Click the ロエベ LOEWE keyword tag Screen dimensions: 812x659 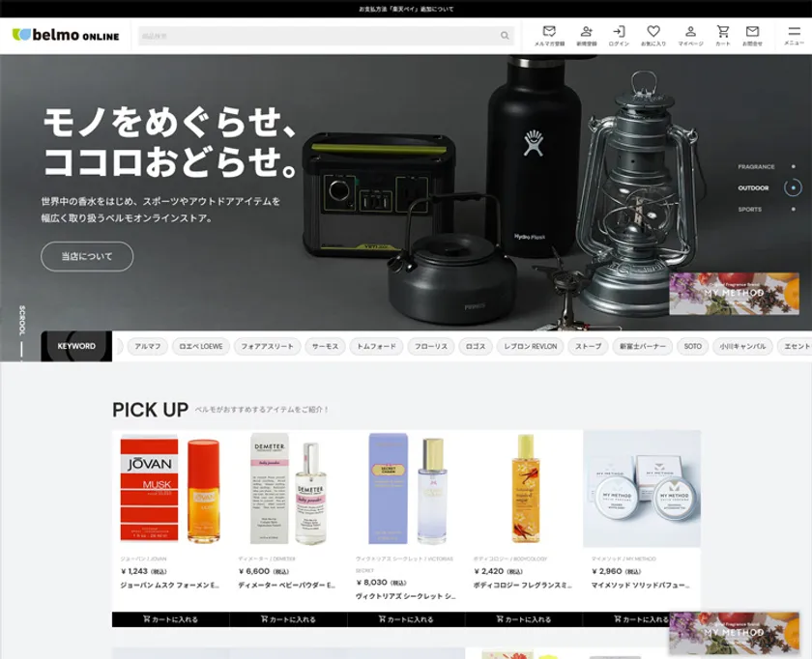coord(201,346)
